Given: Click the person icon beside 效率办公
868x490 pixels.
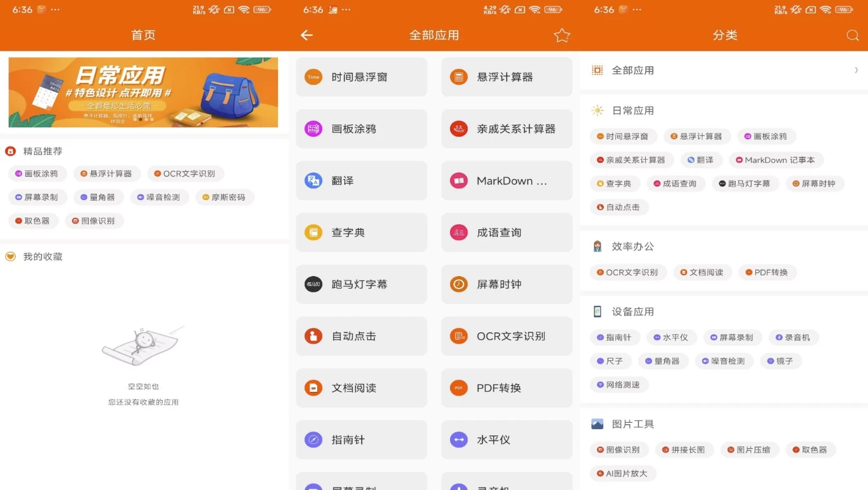Looking at the screenshot, I should [597, 246].
